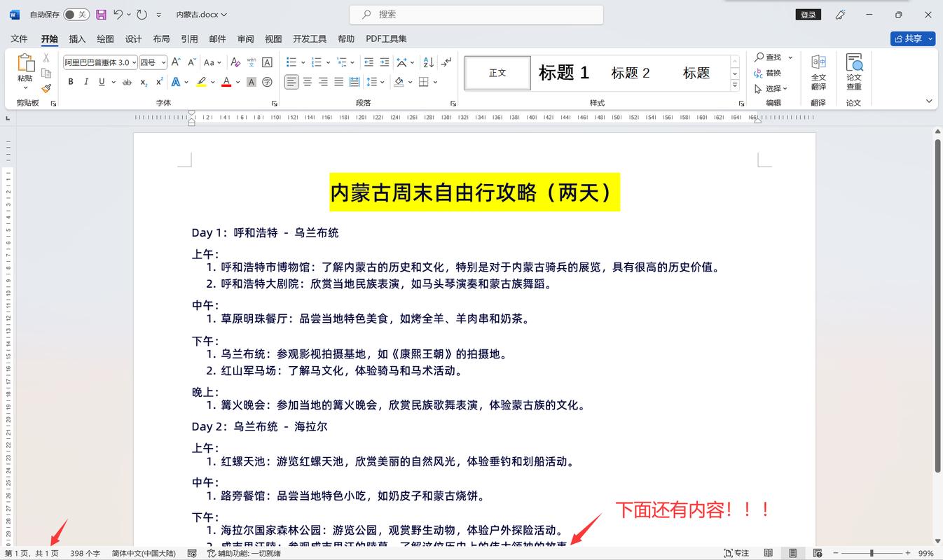The width and height of the screenshot is (943, 560).
Task: Switch to the Insert (插入) tab
Action: coord(77,38)
